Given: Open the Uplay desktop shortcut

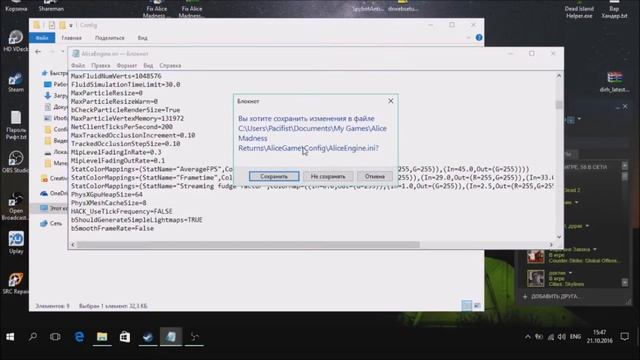Looking at the screenshot, I should click(x=16, y=242).
